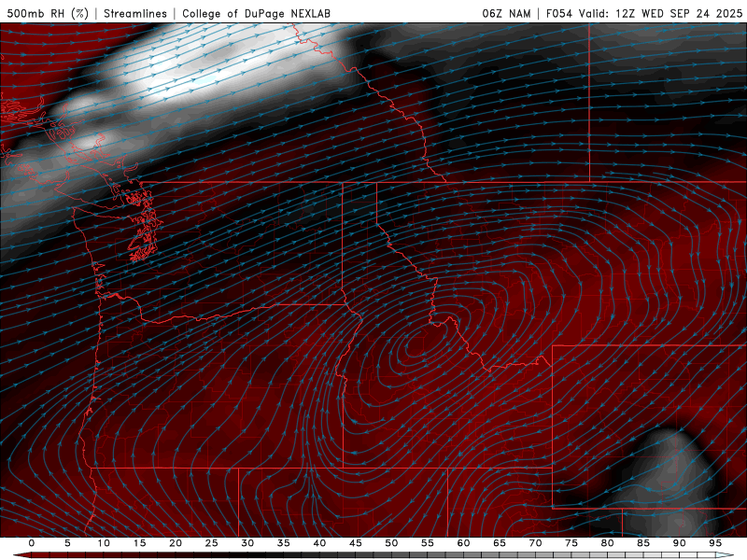Screen dimensions: 747x560
Task: Click the "10" label on the color scale
Action: 104,543
